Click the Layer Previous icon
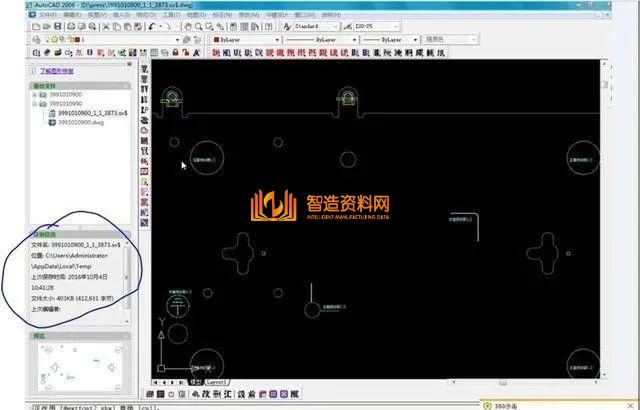Viewport: 640px width, 410px height. 198,40
